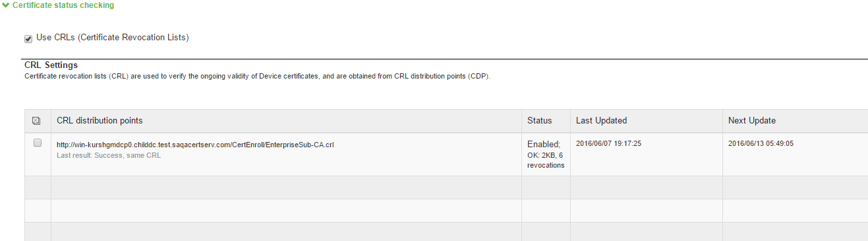This screenshot has height=241, width=868.
Task: Open the EnterpriseSub-CA.crl distribution point URL
Action: coord(195,144)
